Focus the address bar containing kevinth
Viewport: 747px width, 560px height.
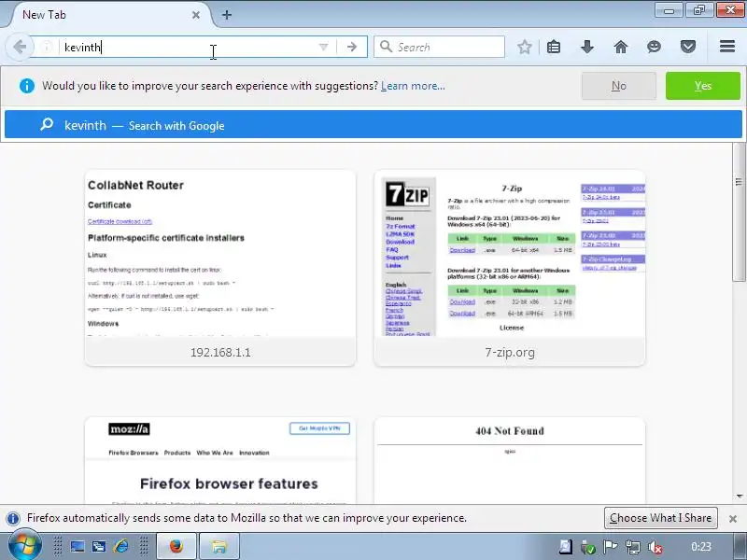[190, 47]
